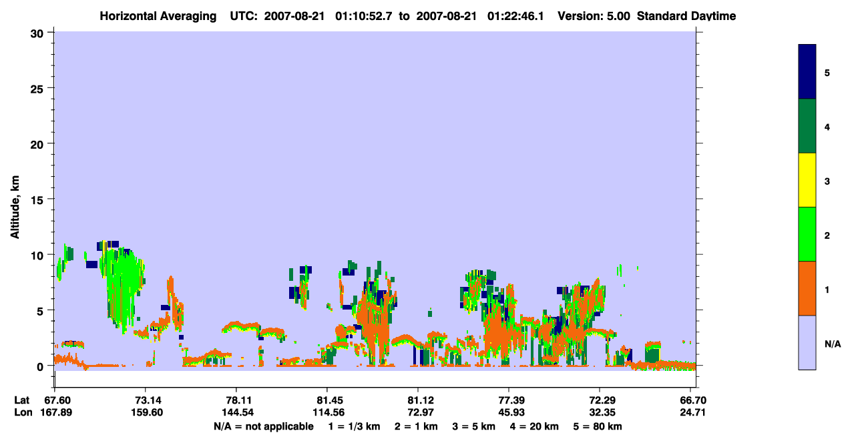Click the y-axis tick label 15
Image resolution: width=868 pixels, height=445 pixels.
pyautogui.click(x=37, y=199)
